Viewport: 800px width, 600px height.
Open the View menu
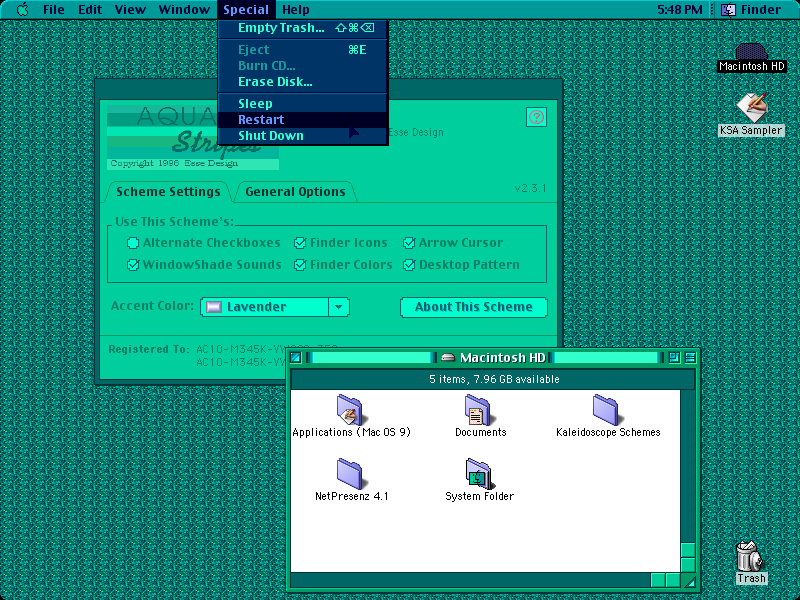pos(130,10)
